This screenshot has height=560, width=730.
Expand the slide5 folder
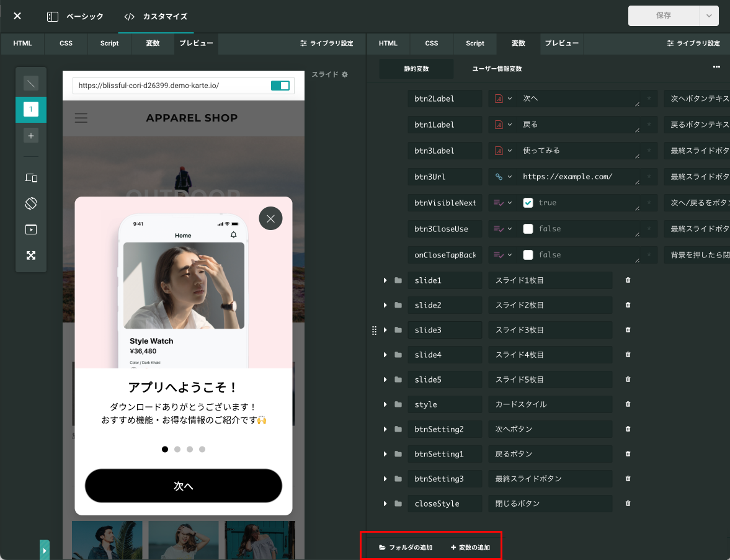(385, 380)
